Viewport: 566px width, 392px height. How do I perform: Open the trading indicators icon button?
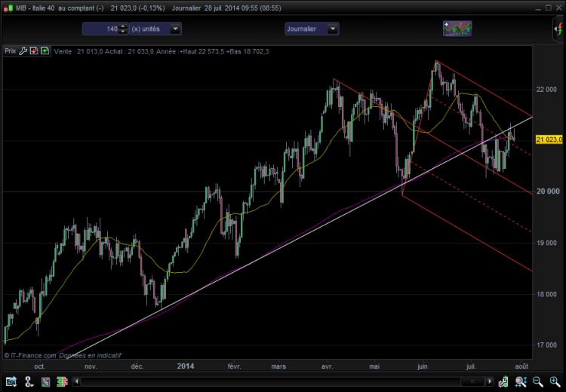point(457,29)
